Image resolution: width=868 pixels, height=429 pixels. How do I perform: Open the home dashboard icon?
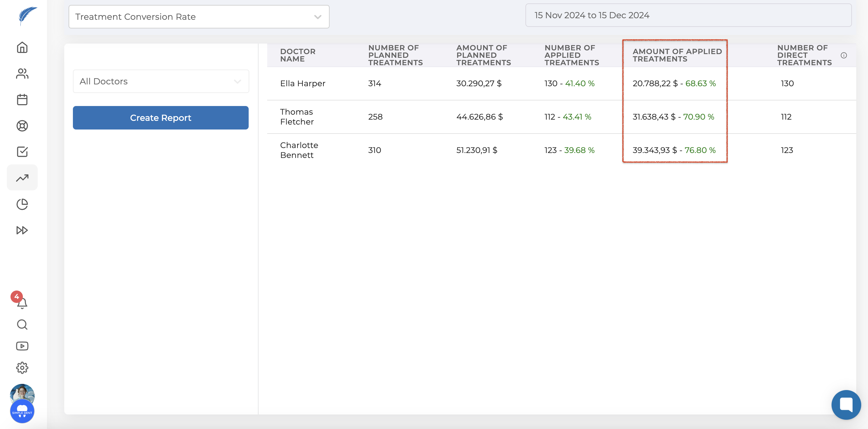pos(22,48)
